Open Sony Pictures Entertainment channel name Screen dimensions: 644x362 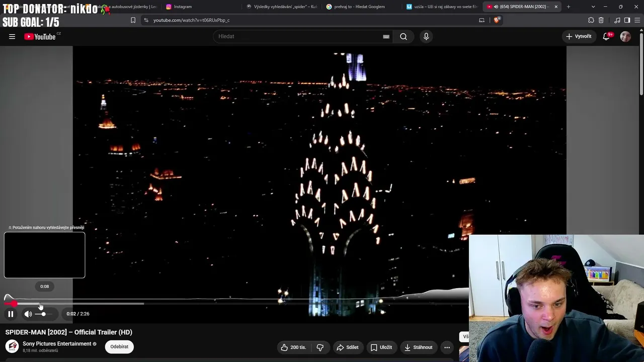(x=57, y=344)
